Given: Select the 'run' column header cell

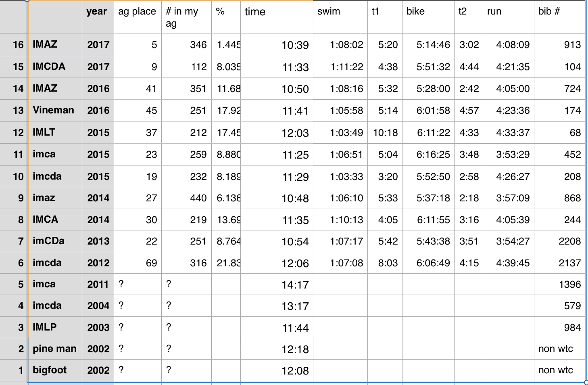Looking at the screenshot, I should (x=509, y=17).
